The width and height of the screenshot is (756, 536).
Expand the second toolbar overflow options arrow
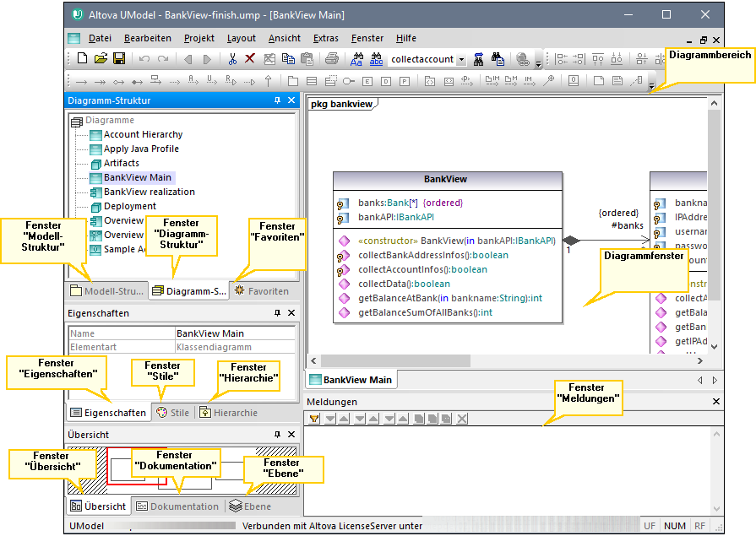(651, 86)
